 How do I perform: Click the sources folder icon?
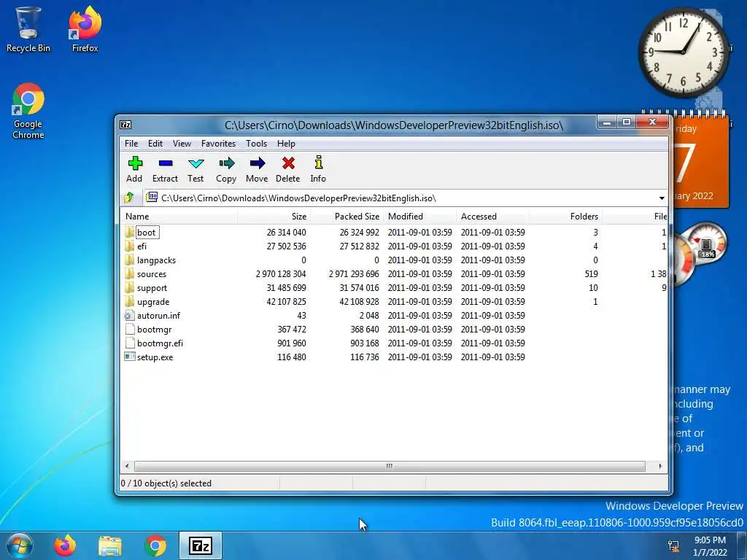(129, 274)
